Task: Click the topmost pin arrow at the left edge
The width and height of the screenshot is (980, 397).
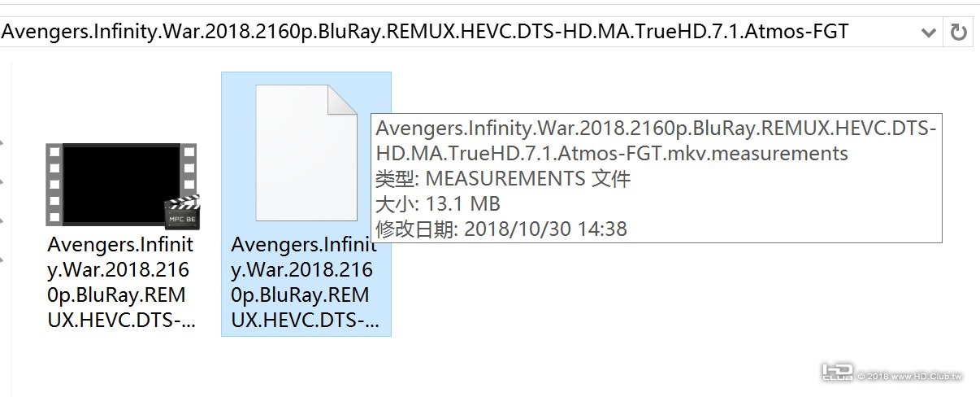Action: click(x=2, y=143)
